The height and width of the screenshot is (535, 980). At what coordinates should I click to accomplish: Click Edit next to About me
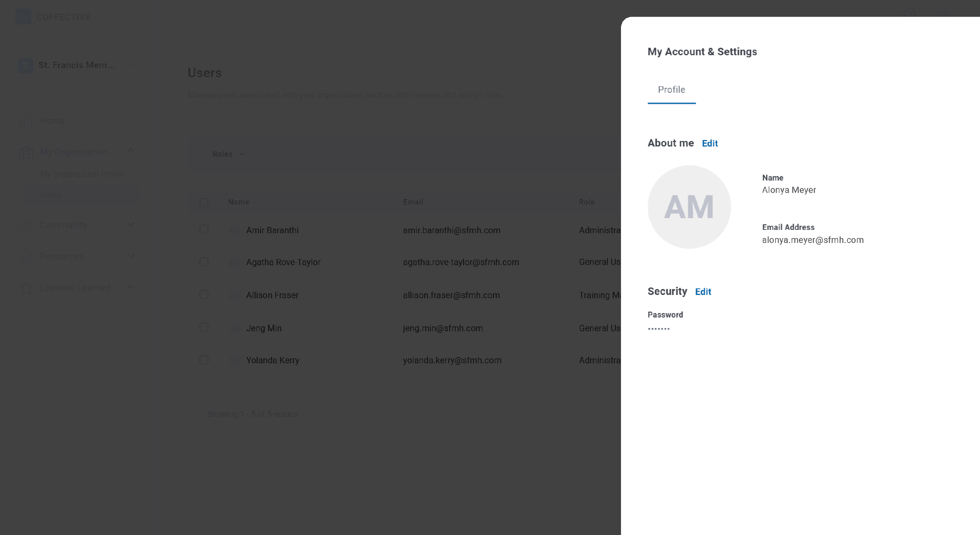[x=710, y=144]
